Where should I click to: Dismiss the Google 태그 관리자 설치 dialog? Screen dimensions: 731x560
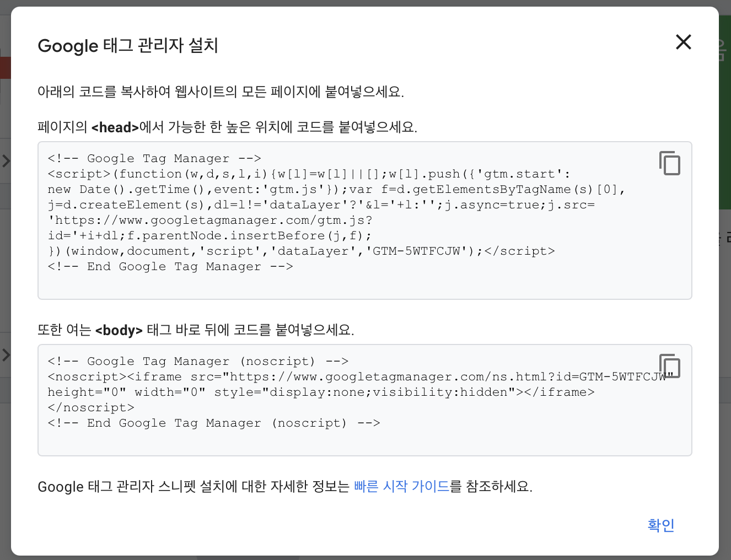coord(683,42)
